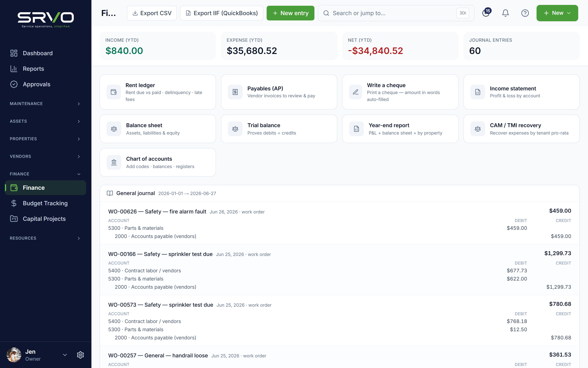Open the Income statement card

(521, 92)
